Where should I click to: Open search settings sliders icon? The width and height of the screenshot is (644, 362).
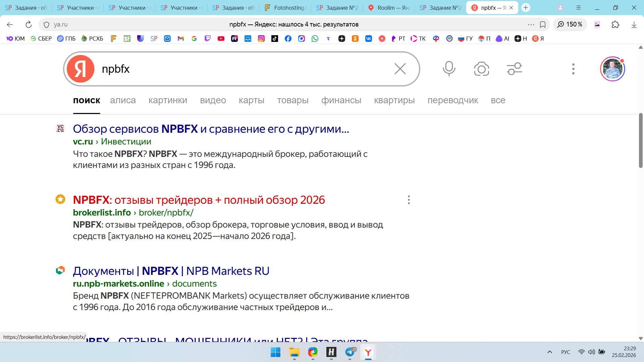pos(514,69)
